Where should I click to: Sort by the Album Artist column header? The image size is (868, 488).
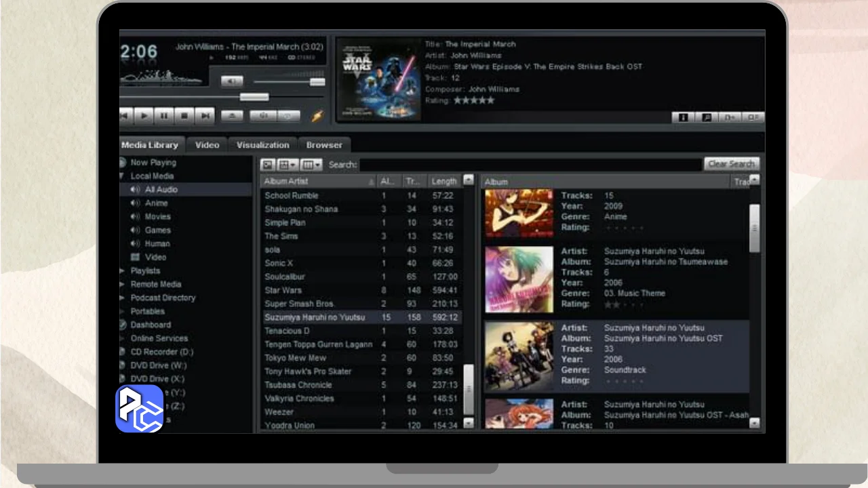(x=319, y=182)
